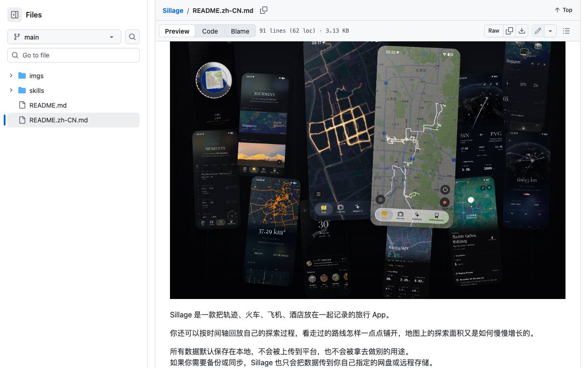This screenshot has height=368, width=588.
Task: Open the skills folder
Action: [37, 91]
